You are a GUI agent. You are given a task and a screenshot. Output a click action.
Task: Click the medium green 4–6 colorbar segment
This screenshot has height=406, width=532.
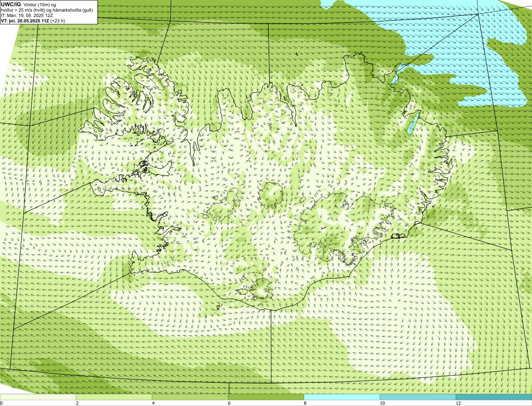[x=190, y=397]
